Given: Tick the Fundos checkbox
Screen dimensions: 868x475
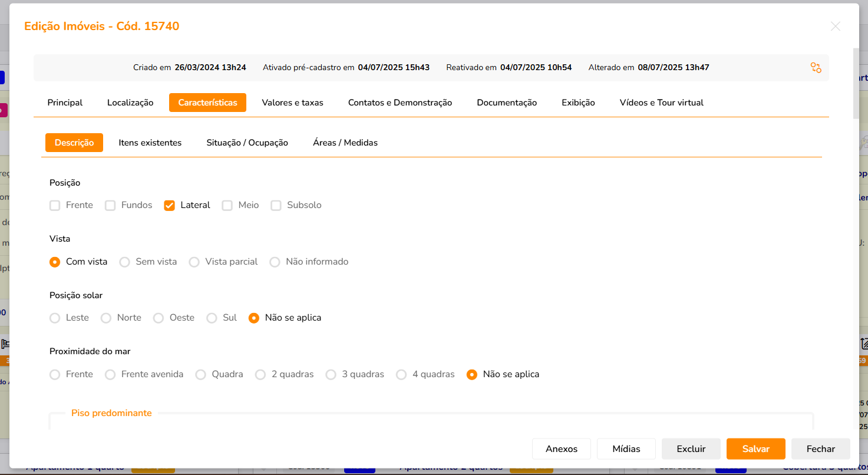Looking at the screenshot, I should 110,206.
